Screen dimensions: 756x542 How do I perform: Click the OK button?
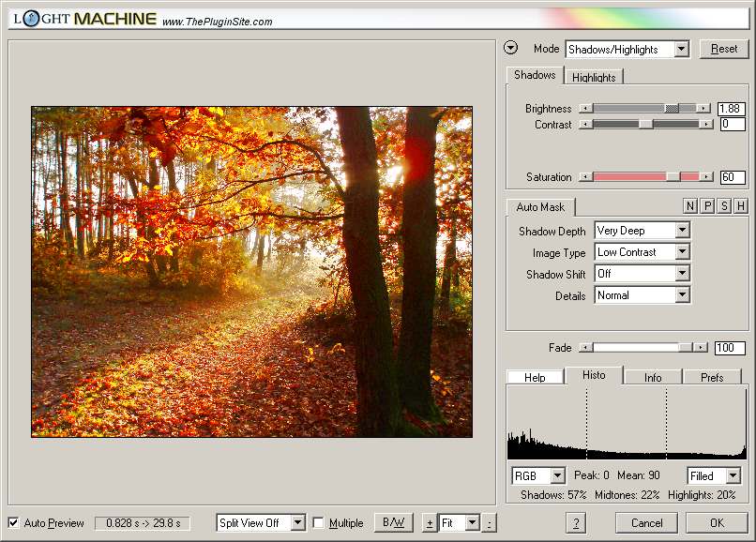coord(717,523)
